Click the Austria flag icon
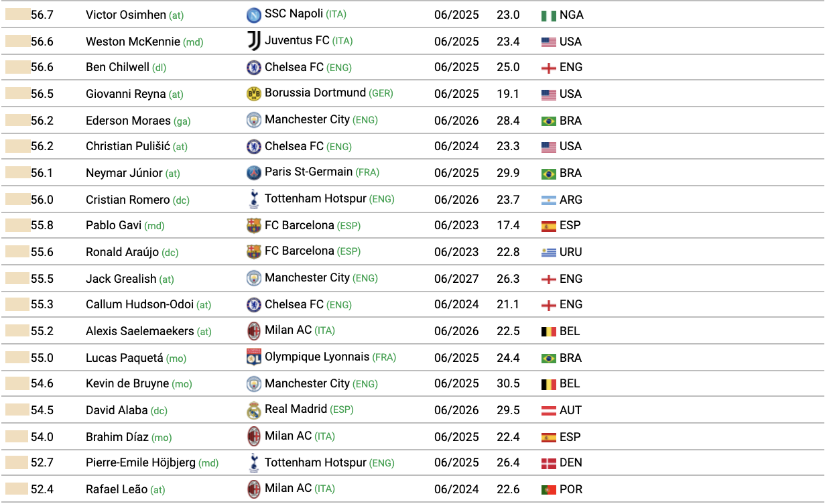 pos(549,410)
